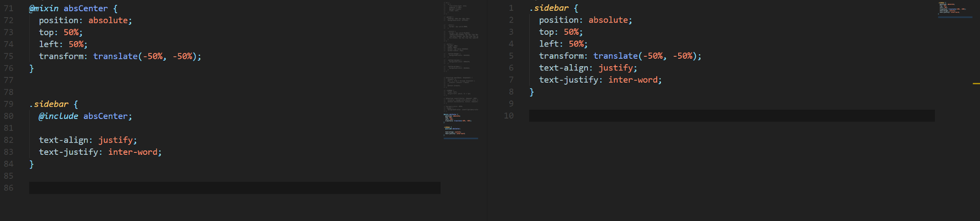Image resolution: width=980 pixels, height=221 pixels.
Task: Click the .sidebar selector in right pane
Action: pos(549,8)
